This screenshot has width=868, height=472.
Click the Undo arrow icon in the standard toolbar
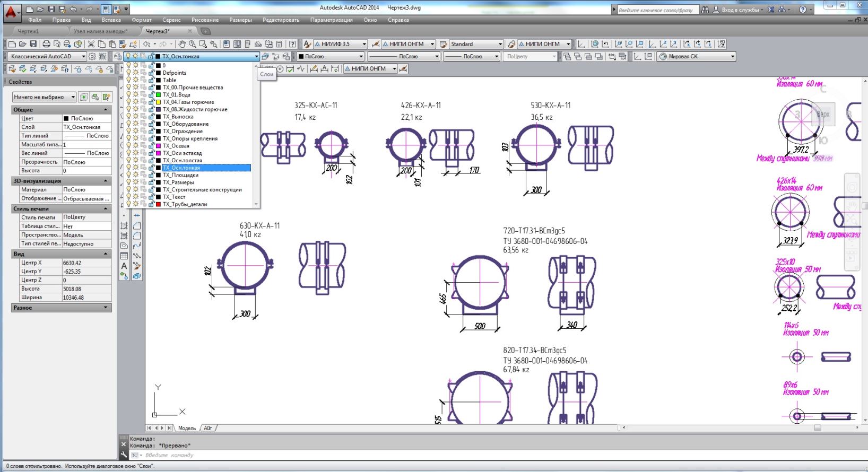click(x=147, y=44)
